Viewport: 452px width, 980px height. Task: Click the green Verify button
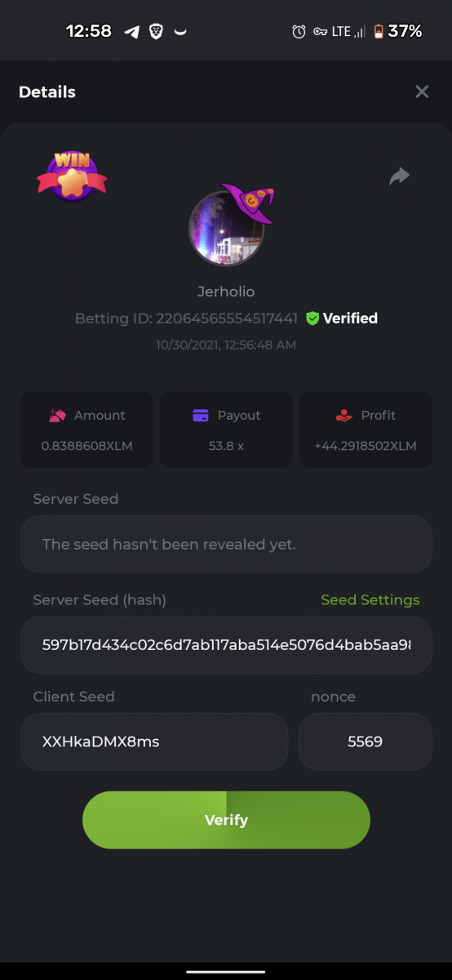pos(226,820)
